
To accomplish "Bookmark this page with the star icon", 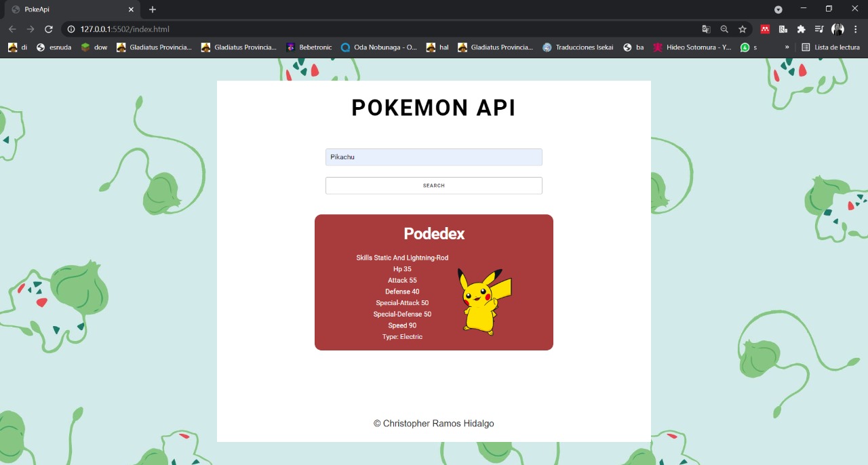I will pos(743,29).
